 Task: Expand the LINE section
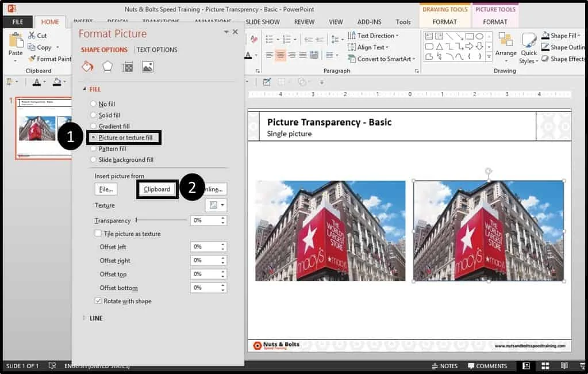[84, 318]
